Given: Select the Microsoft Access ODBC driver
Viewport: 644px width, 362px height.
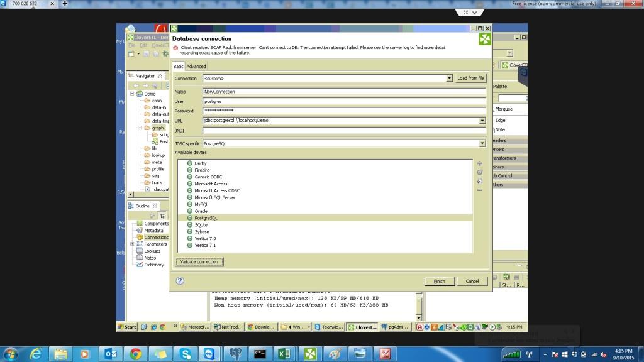Looking at the screenshot, I should tap(217, 190).
